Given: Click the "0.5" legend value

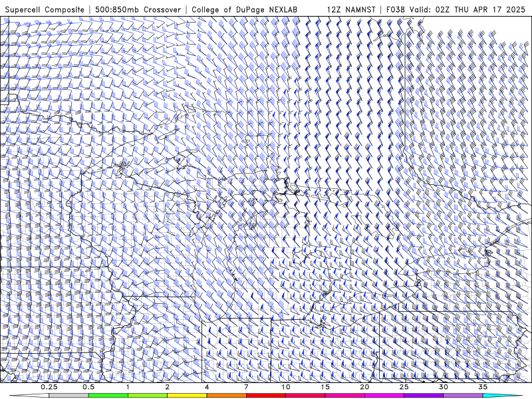Looking at the screenshot, I should (88, 387).
